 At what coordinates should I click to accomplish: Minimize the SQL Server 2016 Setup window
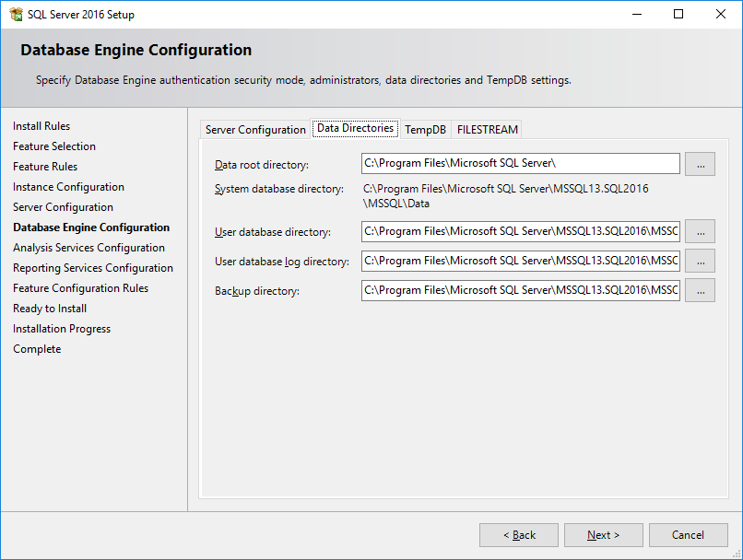click(x=637, y=14)
